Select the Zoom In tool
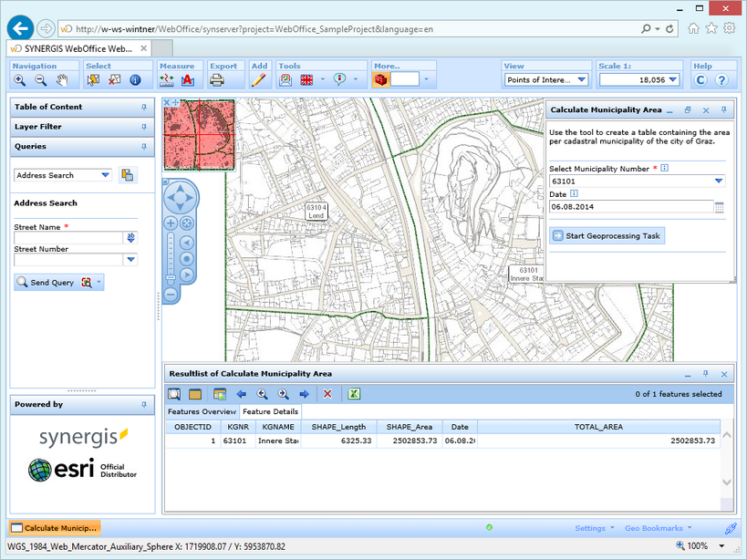This screenshot has height=560, width=747. pos(19,79)
